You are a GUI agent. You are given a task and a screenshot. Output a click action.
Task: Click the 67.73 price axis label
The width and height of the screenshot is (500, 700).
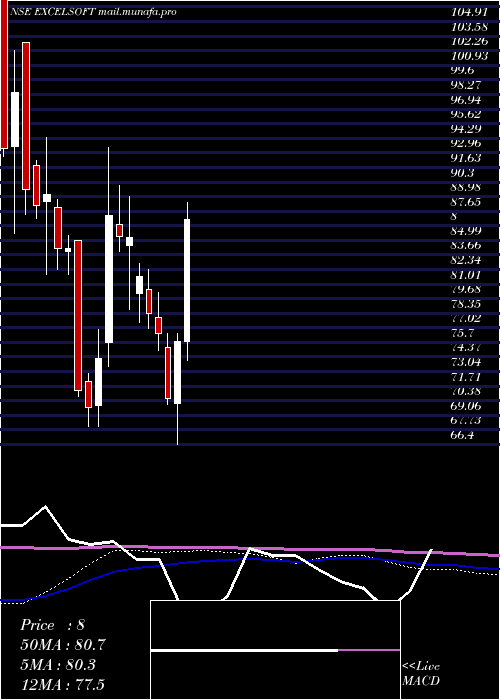point(466,421)
